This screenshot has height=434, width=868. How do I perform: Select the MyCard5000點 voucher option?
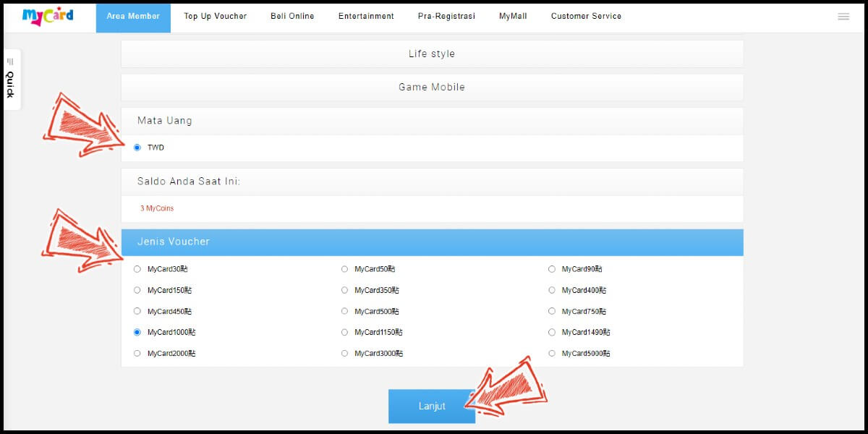point(552,354)
